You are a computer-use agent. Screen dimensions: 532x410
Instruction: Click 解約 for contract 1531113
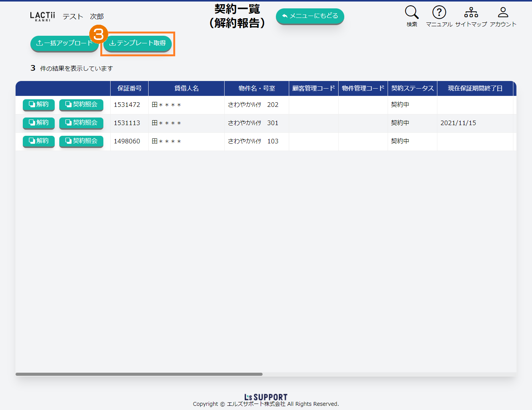(x=39, y=123)
